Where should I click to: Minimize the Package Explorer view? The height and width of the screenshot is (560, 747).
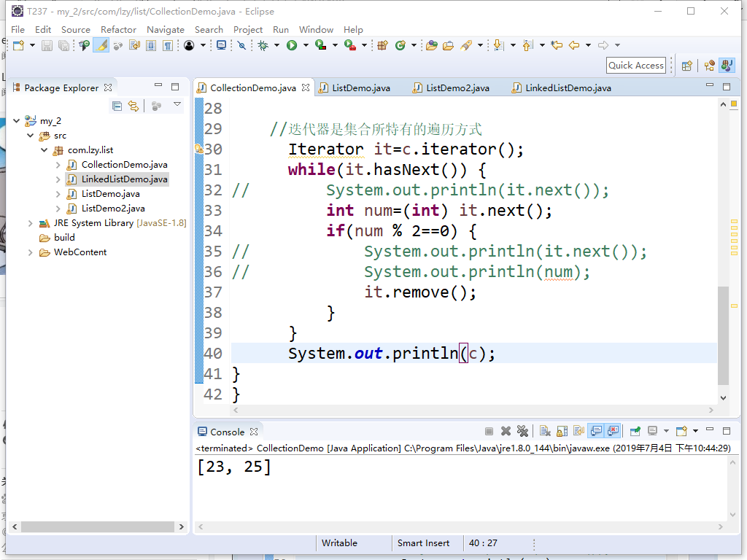click(x=158, y=86)
